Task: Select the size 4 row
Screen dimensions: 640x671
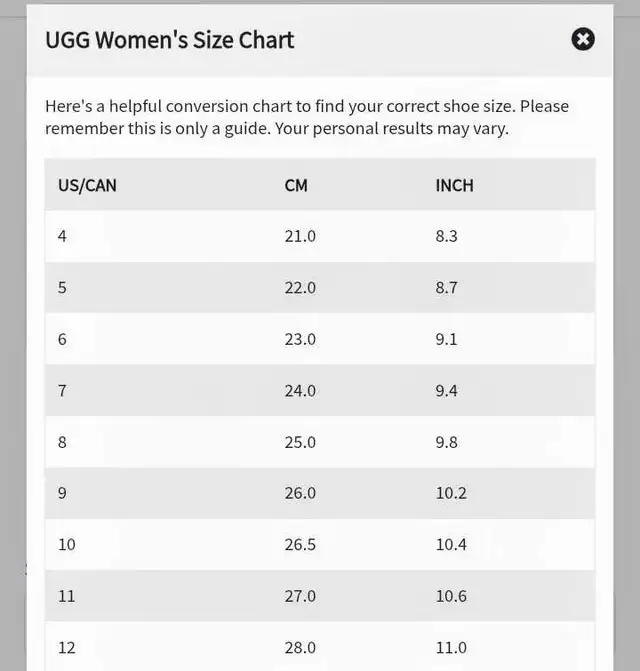Action: click(320, 236)
